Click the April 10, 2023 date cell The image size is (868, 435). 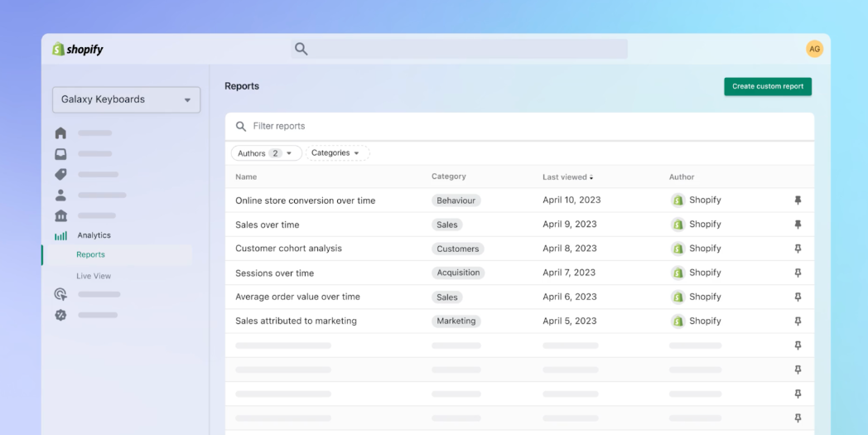point(571,200)
